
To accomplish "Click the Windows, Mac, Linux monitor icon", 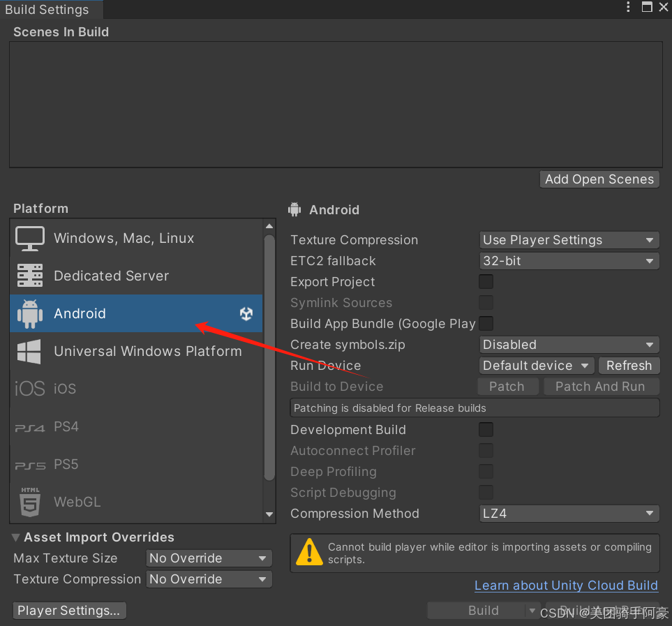I will [x=29, y=238].
